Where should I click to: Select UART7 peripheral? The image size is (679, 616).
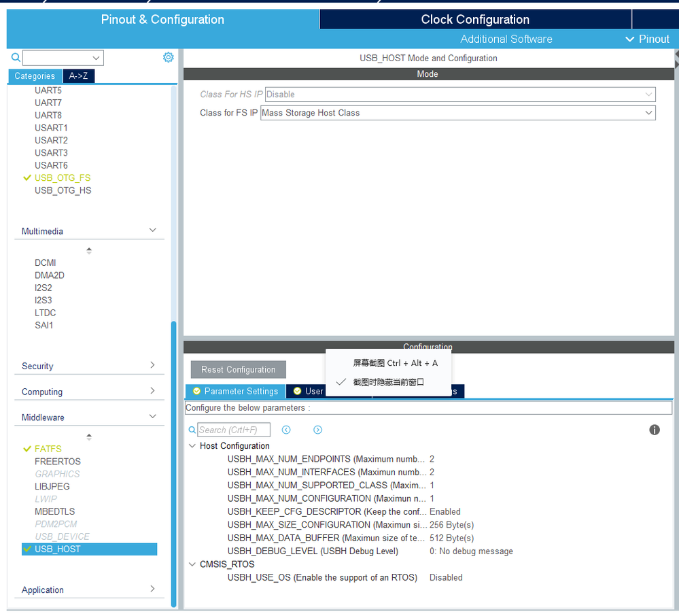pos(48,103)
